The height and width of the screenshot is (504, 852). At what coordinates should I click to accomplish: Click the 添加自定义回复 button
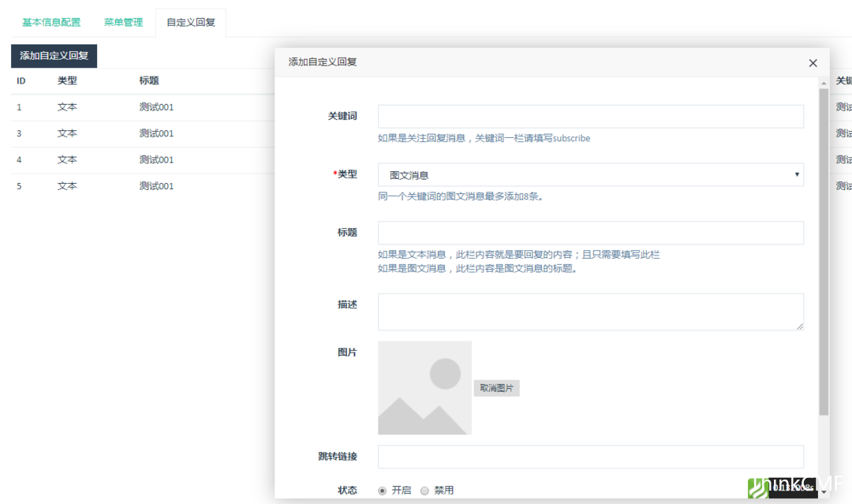point(54,56)
